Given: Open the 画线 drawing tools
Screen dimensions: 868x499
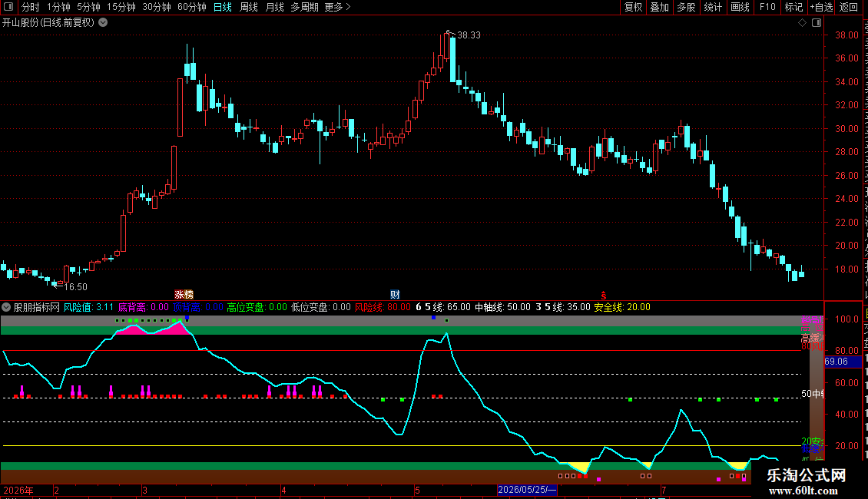Looking at the screenshot, I should tap(740, 7).
